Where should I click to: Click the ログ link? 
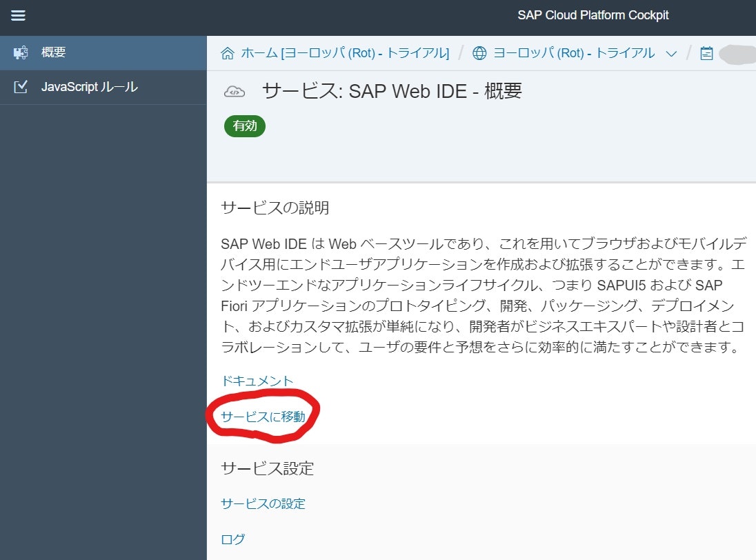[232, 539]
